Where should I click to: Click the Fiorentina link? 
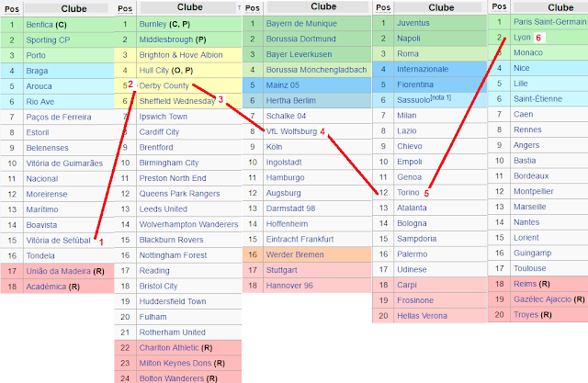[x=415, y=84]
